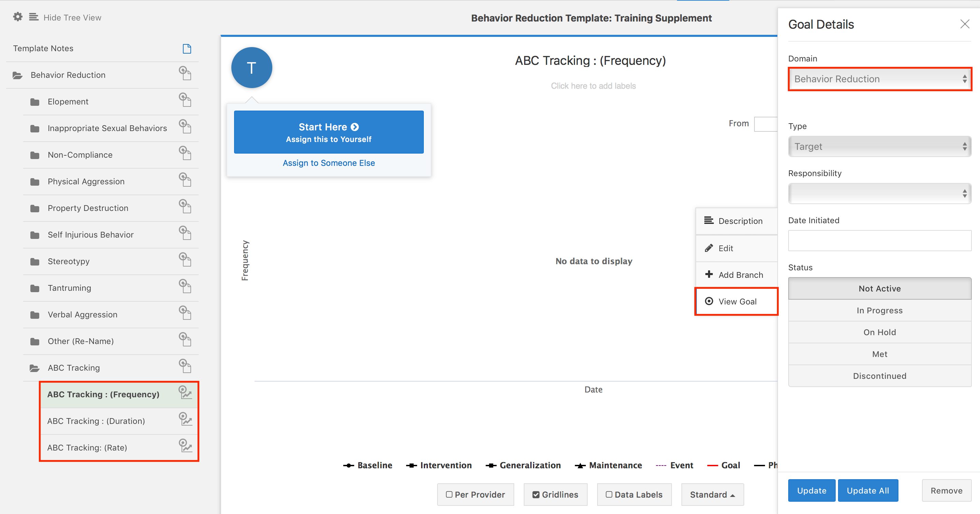The width and height of the screenshot is (980, 514).
Task: Click the Date Initiated input field
Action: (879, 241)
